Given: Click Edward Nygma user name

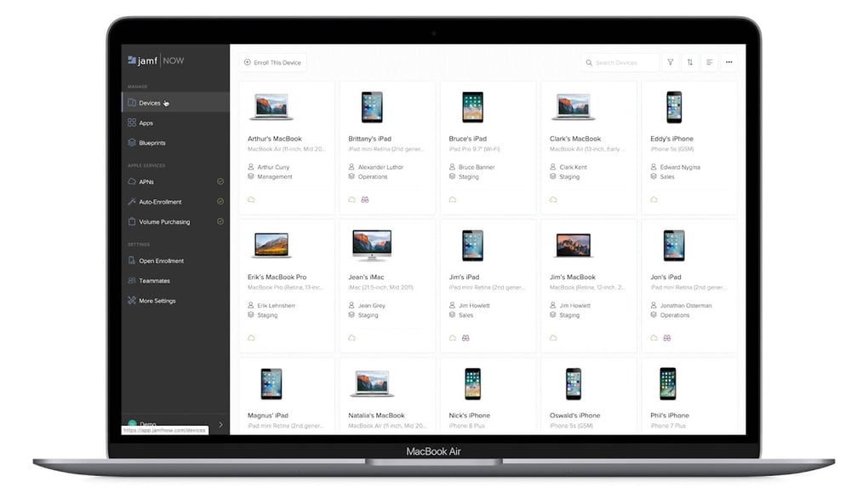Looking at the screenshot, I should (x=680, y=167).
